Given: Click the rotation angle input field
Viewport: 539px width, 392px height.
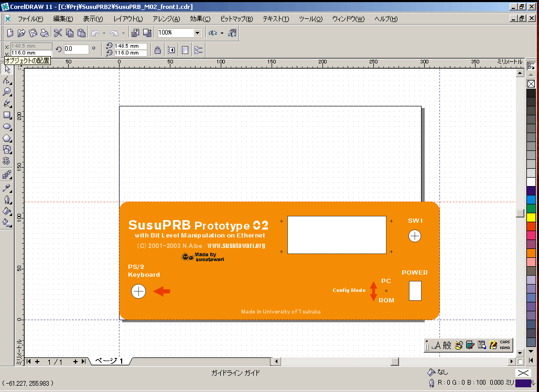Looking at the screenshot, I should pos(77,49).
